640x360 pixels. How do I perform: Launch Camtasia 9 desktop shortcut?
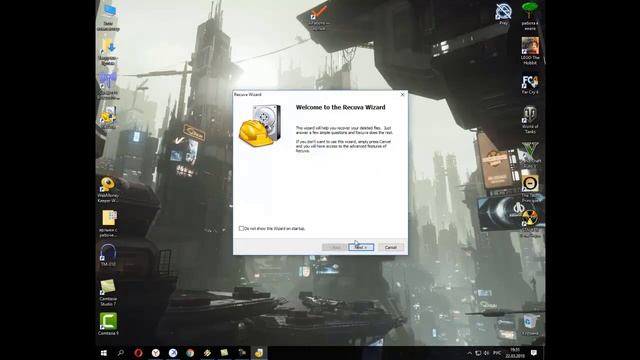[108, 324]
